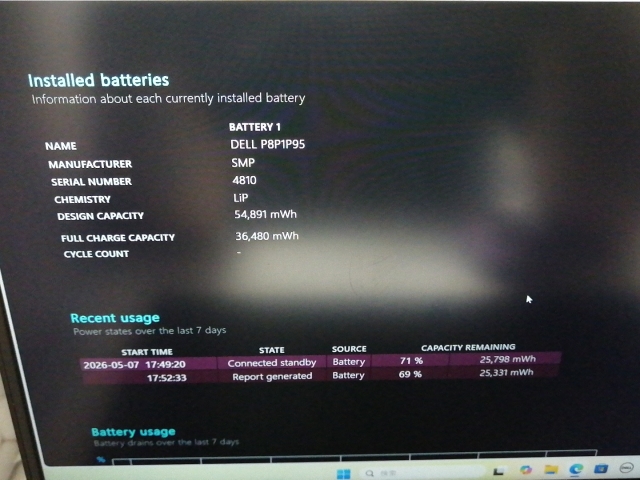
Task: Open the Dell app in the taskbar
Action: tap(626, 468)
